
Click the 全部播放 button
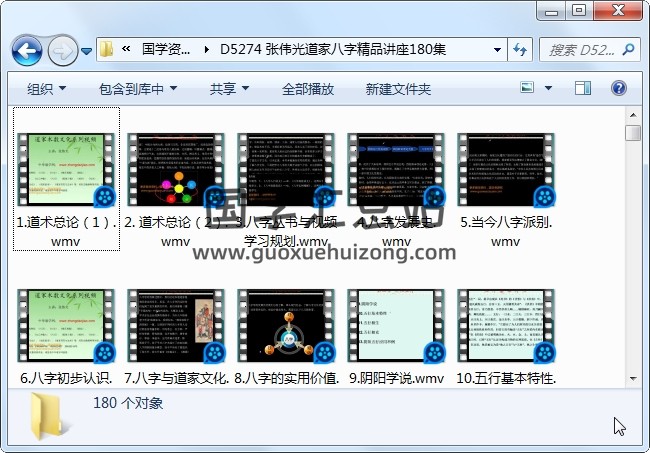click(x=307, y=89)
